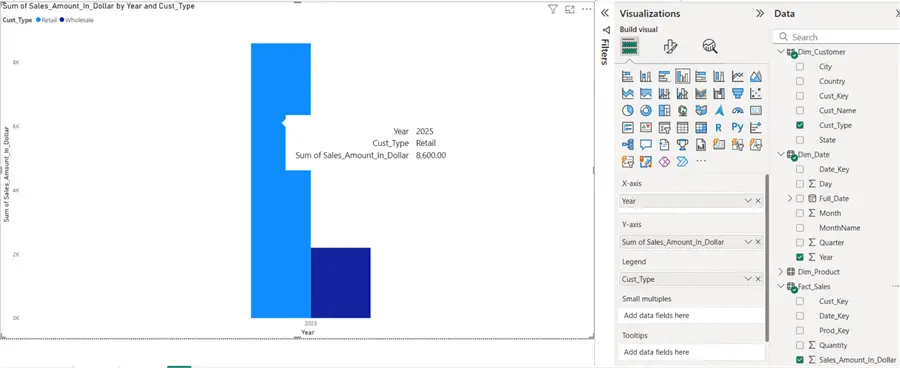Remove Cust_Type from the Legend
This screenshot has height=368, width=900.
(758, 279)
